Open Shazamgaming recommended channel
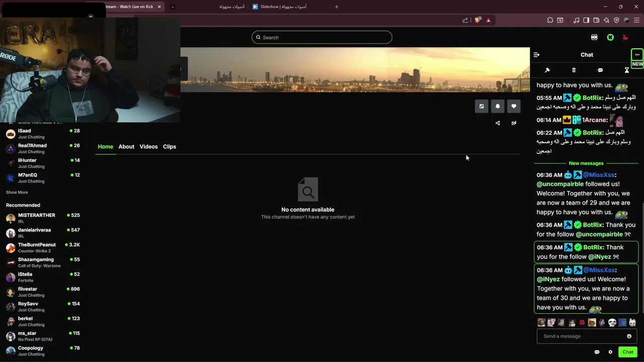This screenshot has width=644, height=362. [43, 262]
